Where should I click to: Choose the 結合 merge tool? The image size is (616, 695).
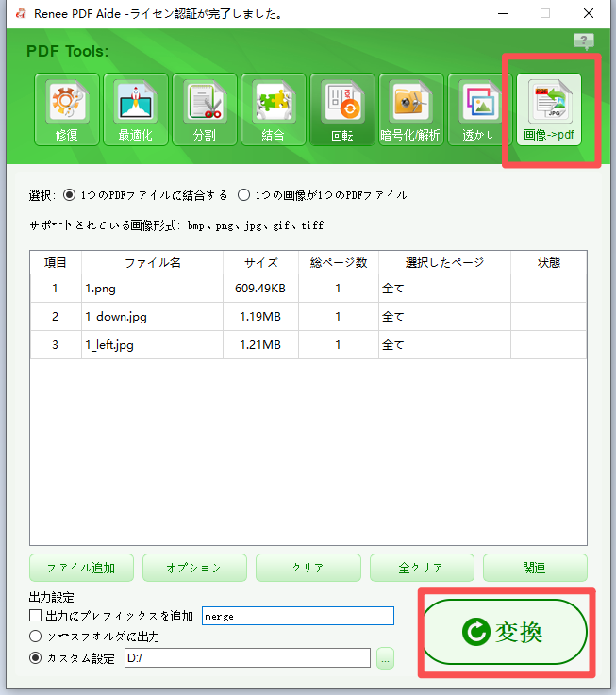274,109
